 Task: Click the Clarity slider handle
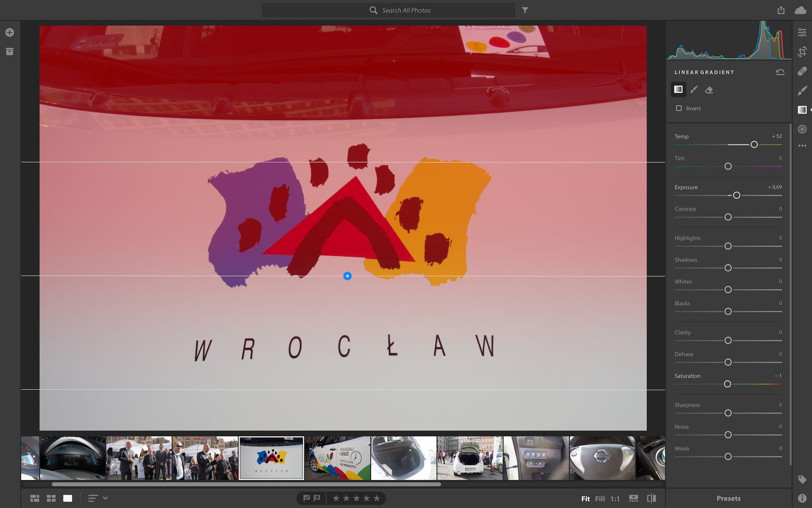pyautogui.click(x=728, y=341)
